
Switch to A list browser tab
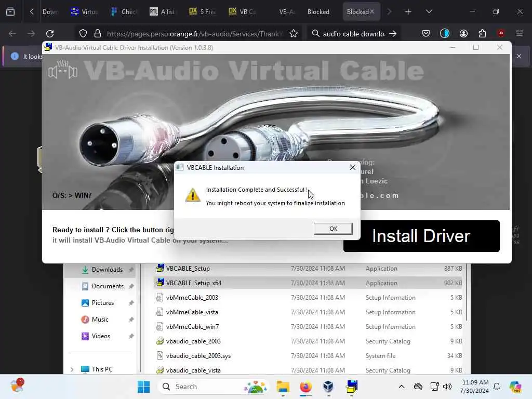[163, 12]
